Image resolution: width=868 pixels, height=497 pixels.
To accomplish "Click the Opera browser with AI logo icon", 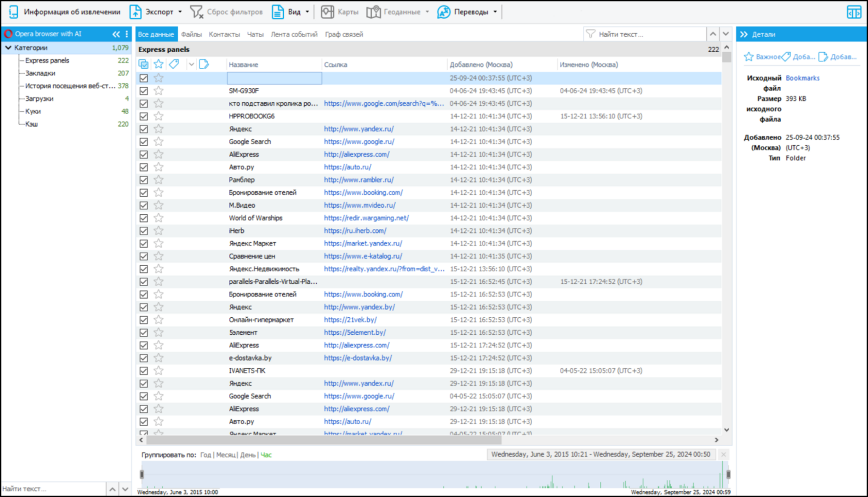I will click(x=8, y=34).
